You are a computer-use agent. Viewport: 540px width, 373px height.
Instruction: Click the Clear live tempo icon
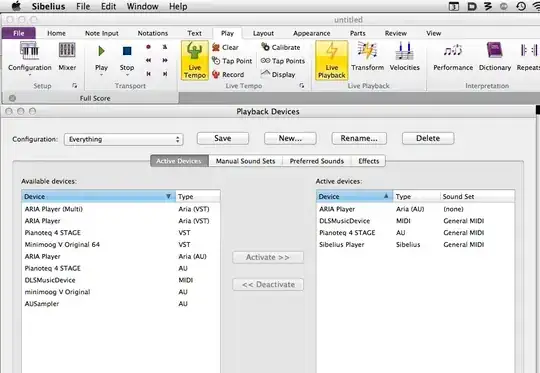click(x=216, y=47)
